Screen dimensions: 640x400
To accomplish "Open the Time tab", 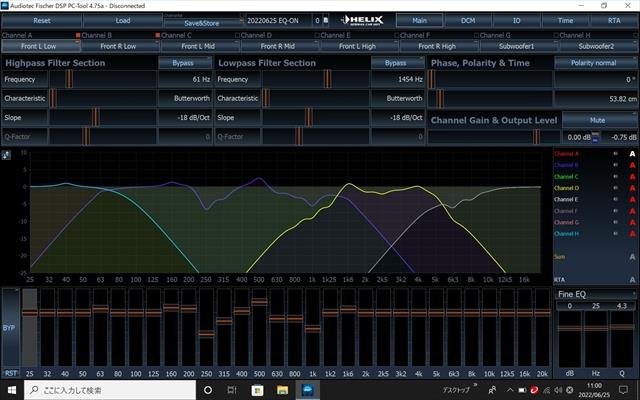I will [x=565, y=20].
